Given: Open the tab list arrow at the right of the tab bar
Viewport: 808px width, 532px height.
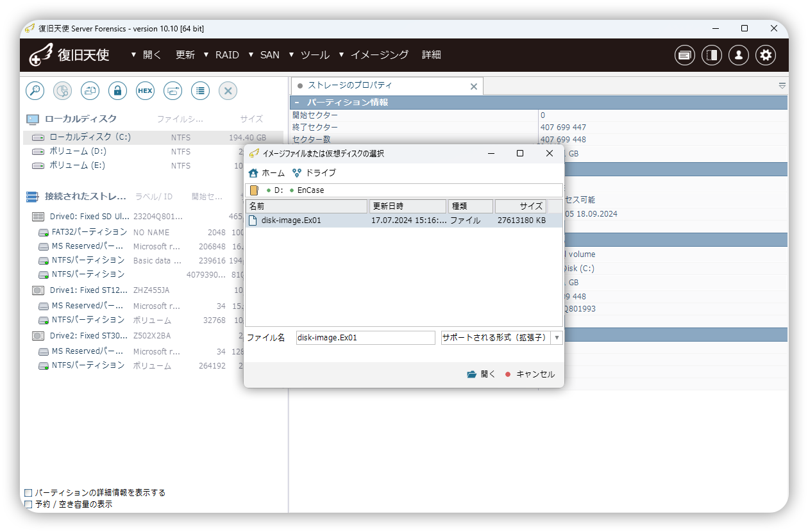Looking at the screenshot, I should click(782, 85).
